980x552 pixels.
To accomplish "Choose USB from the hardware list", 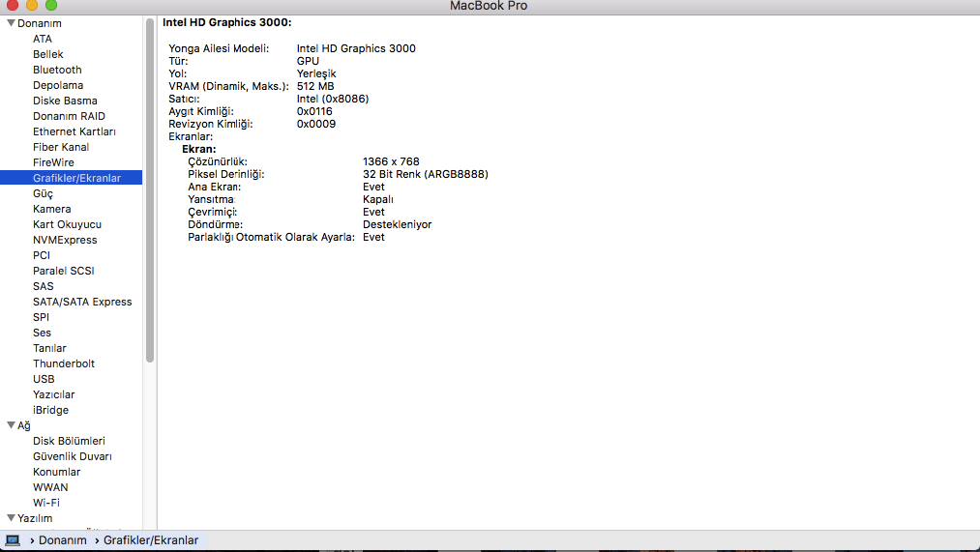I will [44, 379].
